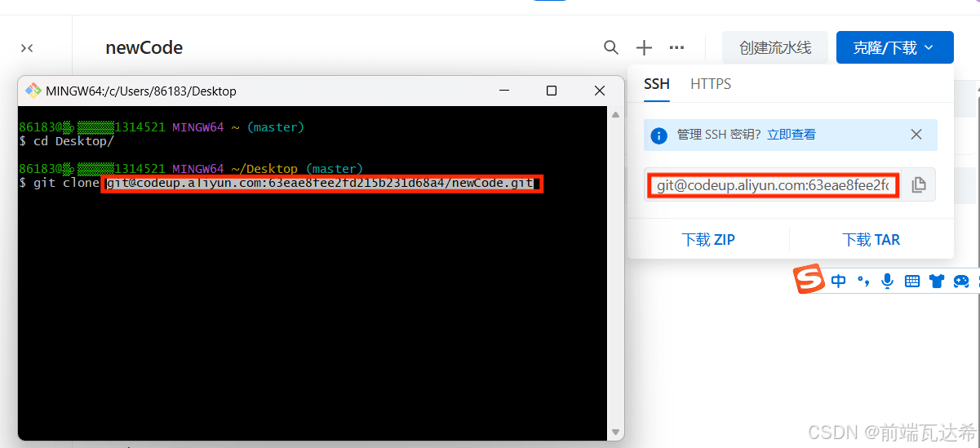Toggle punctuation mode in Sogou bar
980x448 pixels.
863,282
